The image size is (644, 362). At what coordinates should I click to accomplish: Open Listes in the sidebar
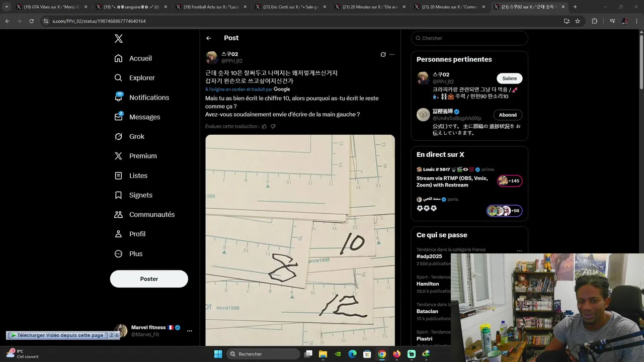click(131, 175)
